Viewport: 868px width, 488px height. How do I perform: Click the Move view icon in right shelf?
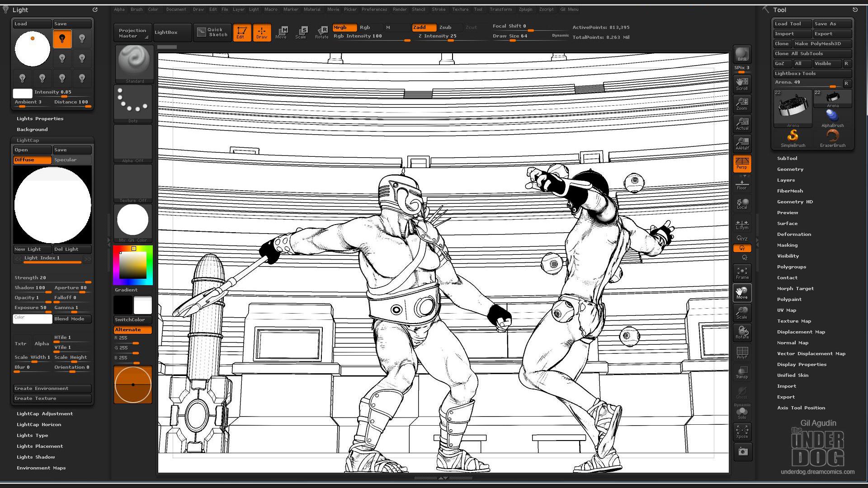(x=742, y=293)
